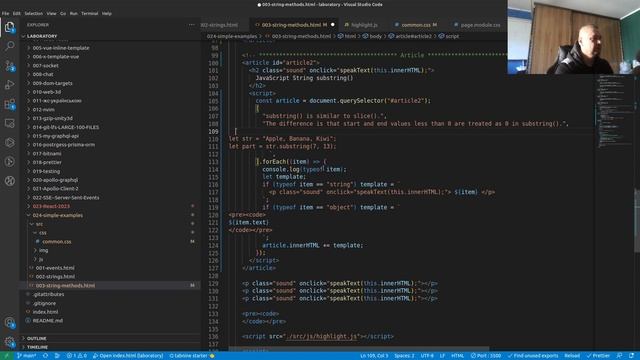The image size is (640, 360).
Task: Open the Explorer view in the activity bar
Action: coord(9,27)
